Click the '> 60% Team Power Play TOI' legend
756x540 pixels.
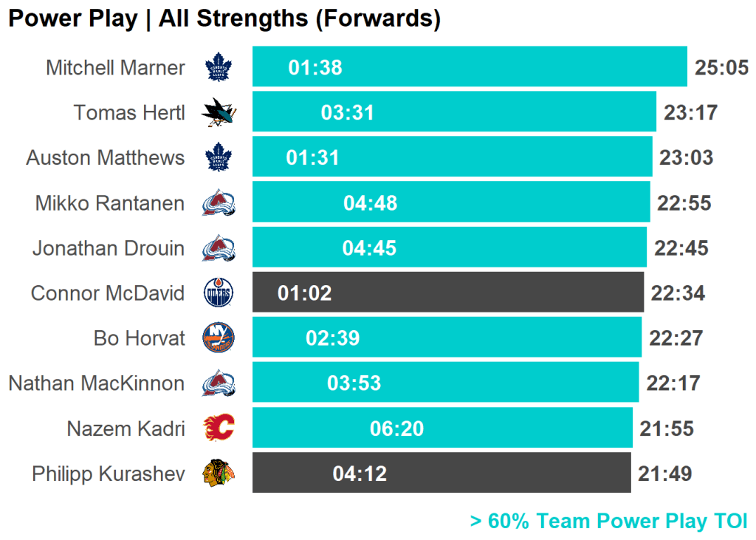tap(608, 522)
